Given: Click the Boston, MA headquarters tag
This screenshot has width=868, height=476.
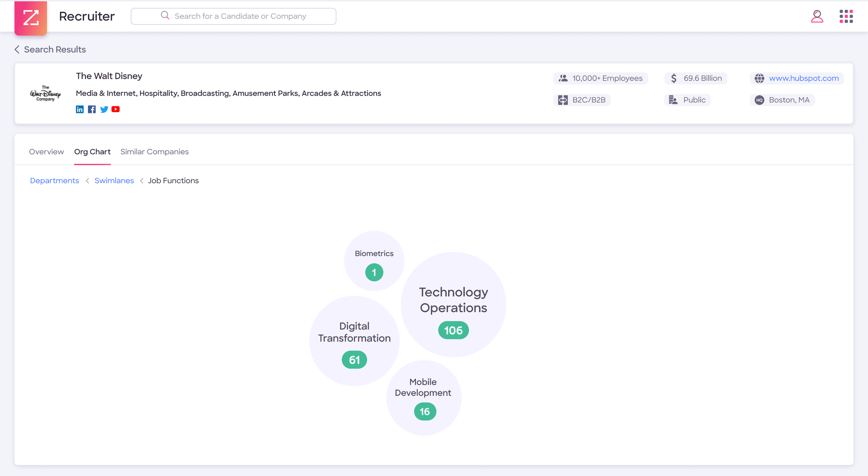Looking at the screenshot, I should point(782,100).
